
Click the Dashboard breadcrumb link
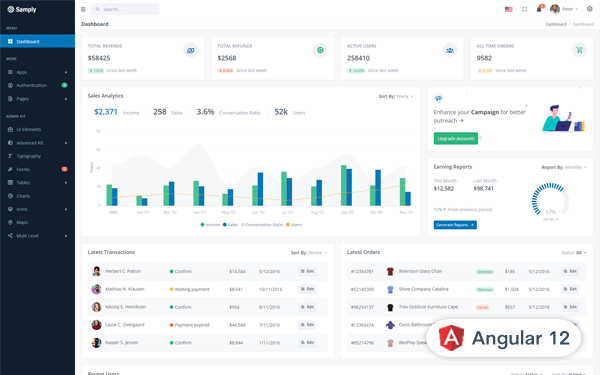pyautogui.click(x=556, y=24)
